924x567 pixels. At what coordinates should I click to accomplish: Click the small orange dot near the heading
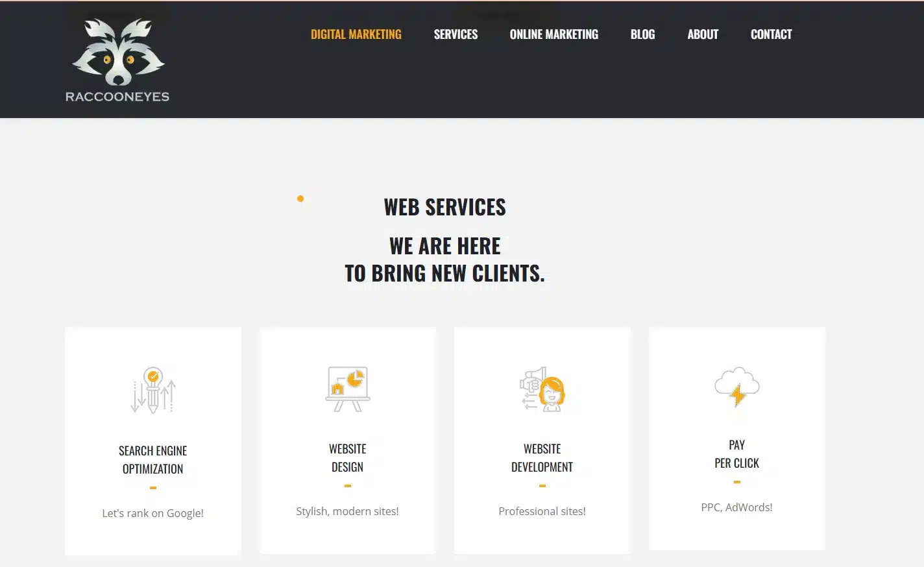pos(300,199)
